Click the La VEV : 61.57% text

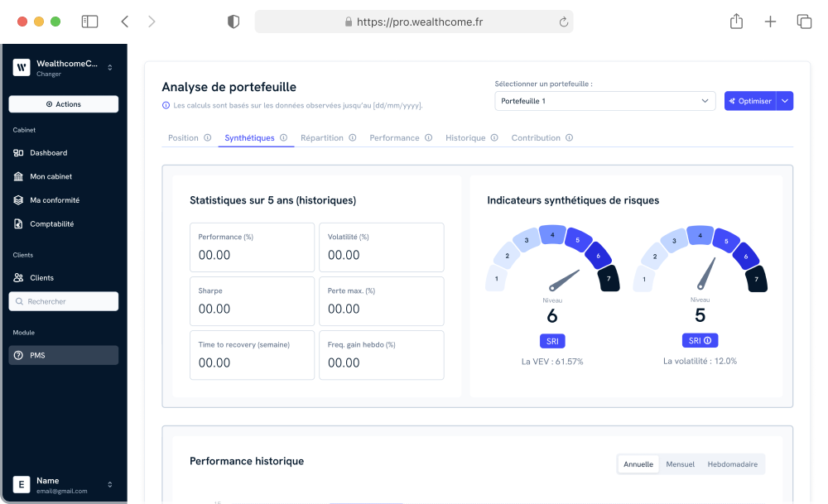pos(552,362)
